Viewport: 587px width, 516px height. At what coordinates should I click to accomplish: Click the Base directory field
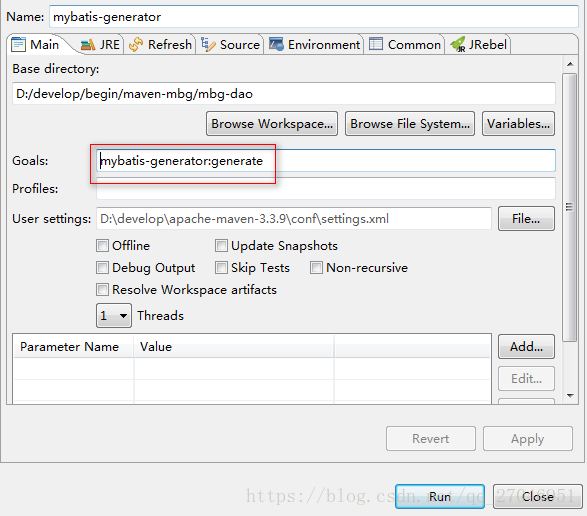[x=284, y=94]
